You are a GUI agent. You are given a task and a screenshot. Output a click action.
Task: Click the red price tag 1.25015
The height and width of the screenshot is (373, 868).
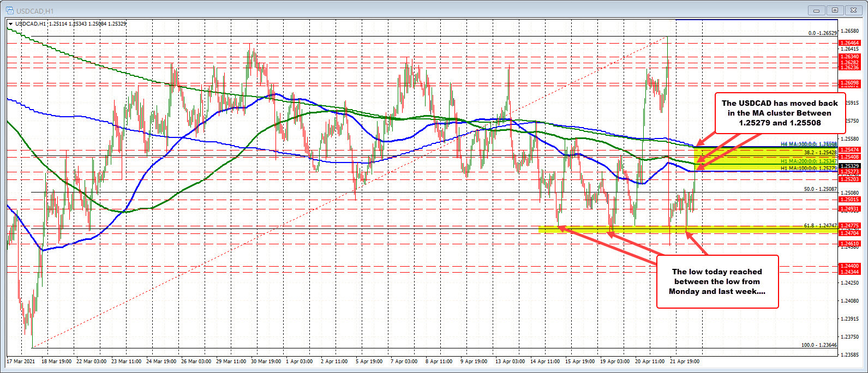coord(850,200)
